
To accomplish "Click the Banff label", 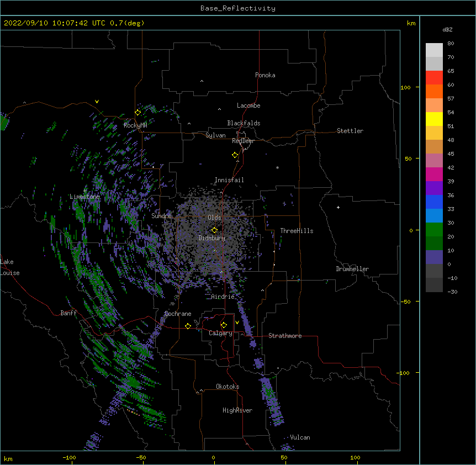I will click(x=68, y=313).
